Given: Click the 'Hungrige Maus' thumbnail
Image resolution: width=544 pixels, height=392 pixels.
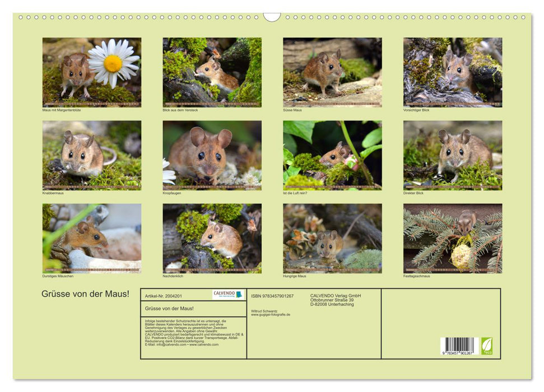Looking at the screenshot, I should point(332,238).
